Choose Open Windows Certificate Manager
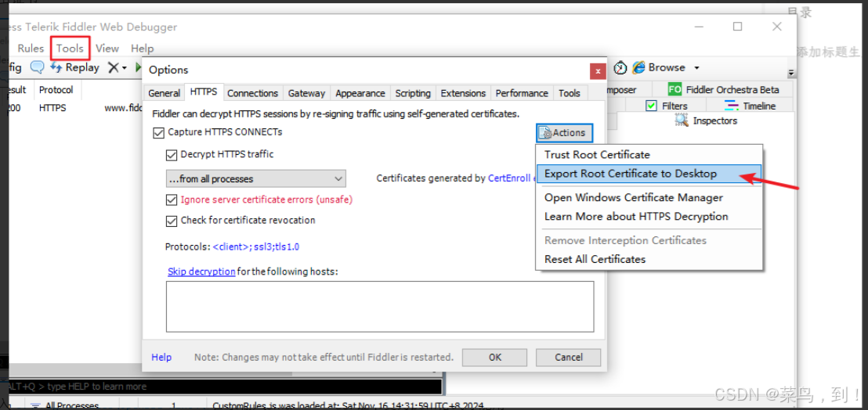This screenshot has width=868, height=410. [x=649, y=197]
